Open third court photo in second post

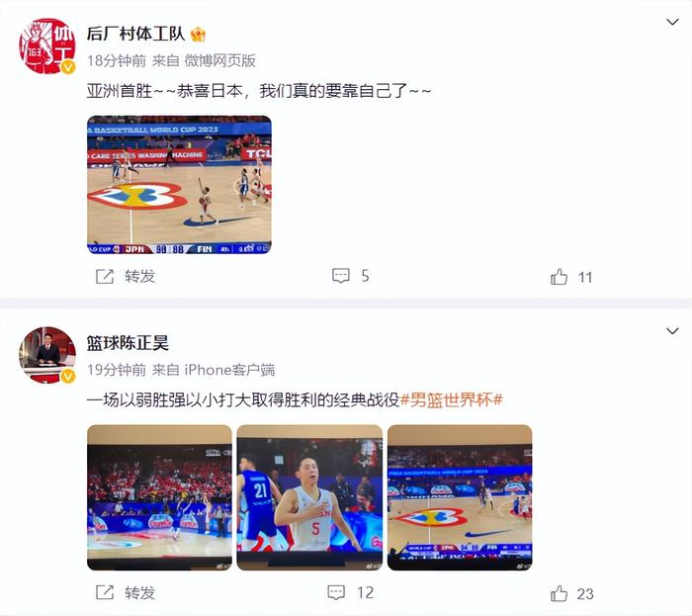[x=460, y=497]
